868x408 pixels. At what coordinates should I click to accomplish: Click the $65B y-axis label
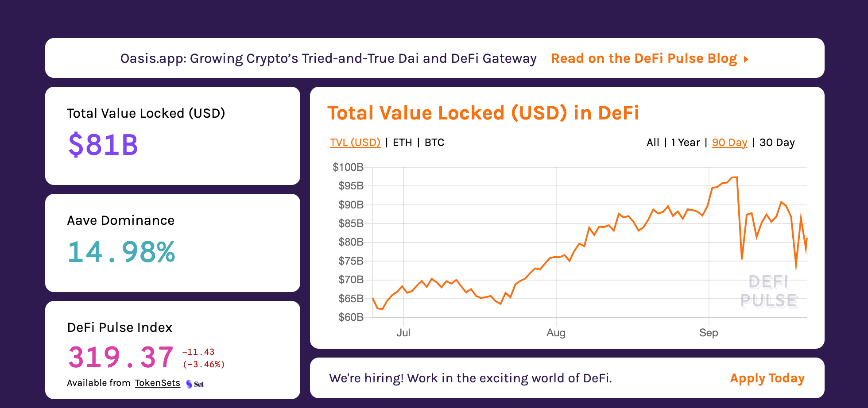[351, 299]
